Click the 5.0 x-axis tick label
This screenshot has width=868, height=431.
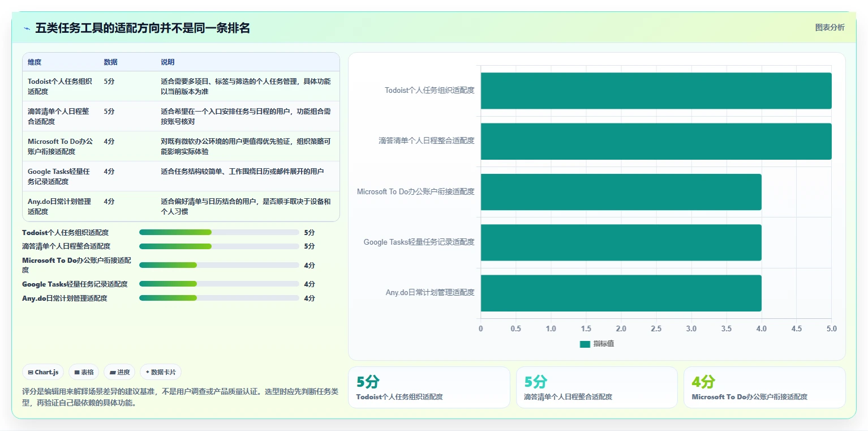click(x=832, y=328)
